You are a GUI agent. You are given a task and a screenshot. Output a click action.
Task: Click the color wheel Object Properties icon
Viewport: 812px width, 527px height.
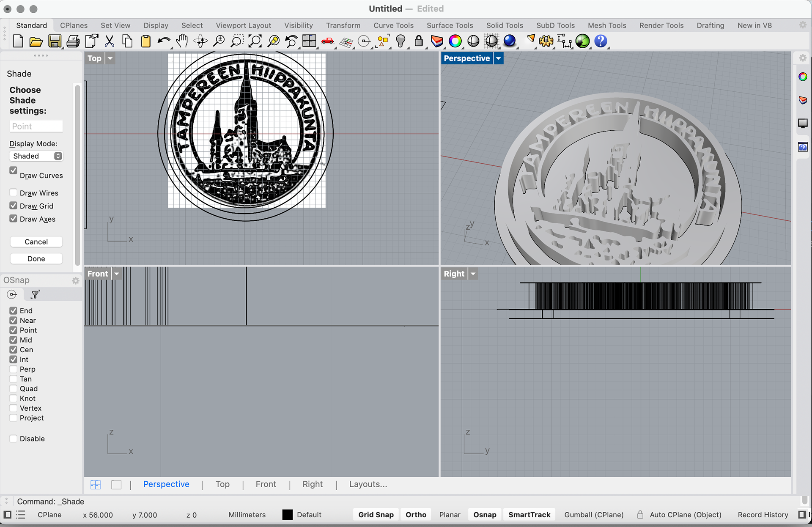pyautogui.click(x=455, y=41)
